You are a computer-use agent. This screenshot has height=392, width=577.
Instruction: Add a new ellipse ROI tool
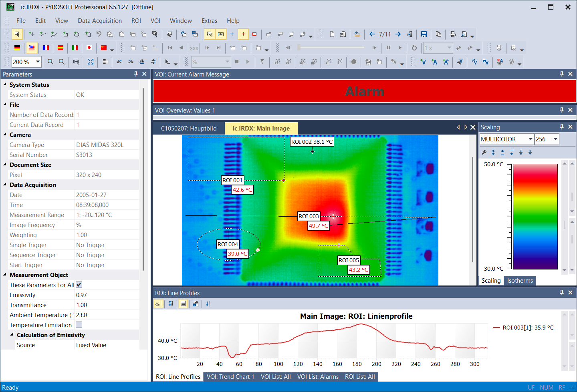pyautogui.click(x=77, y=34)
